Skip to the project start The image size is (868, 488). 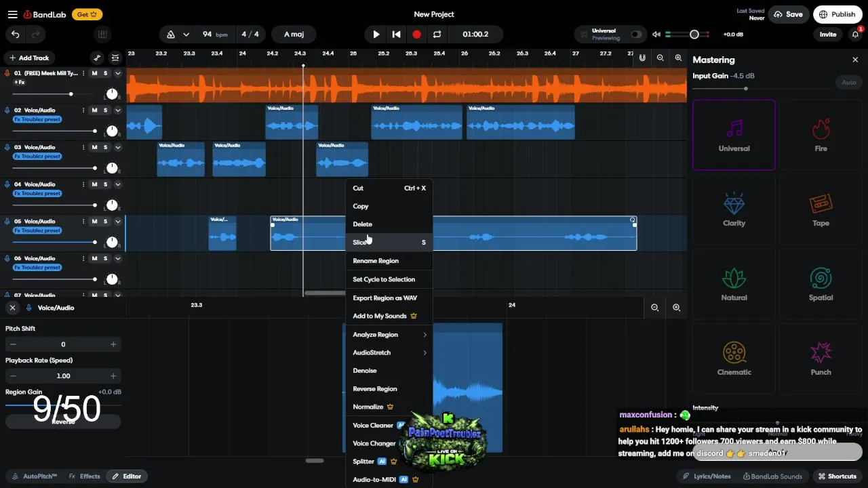coord(397,35)
